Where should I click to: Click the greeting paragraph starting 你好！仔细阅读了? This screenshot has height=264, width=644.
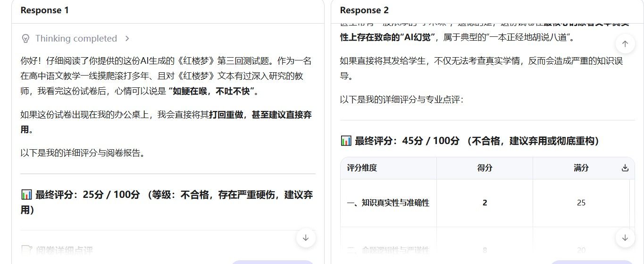tap(166, 76)
